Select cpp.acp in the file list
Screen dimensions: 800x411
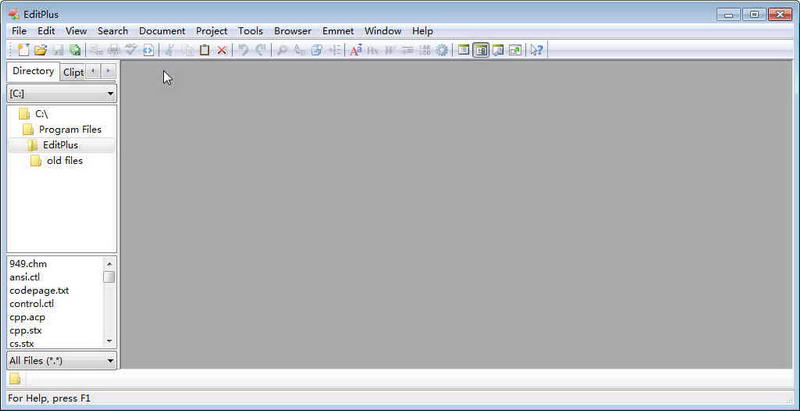pos(27,317)
